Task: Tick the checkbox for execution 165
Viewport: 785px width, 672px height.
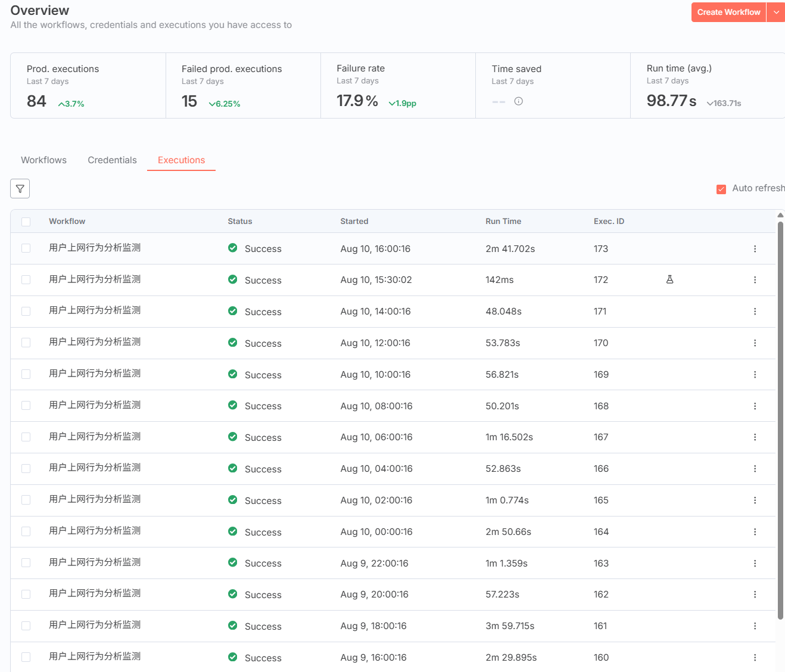Action: pyautogui.click(x=26, y=500)
